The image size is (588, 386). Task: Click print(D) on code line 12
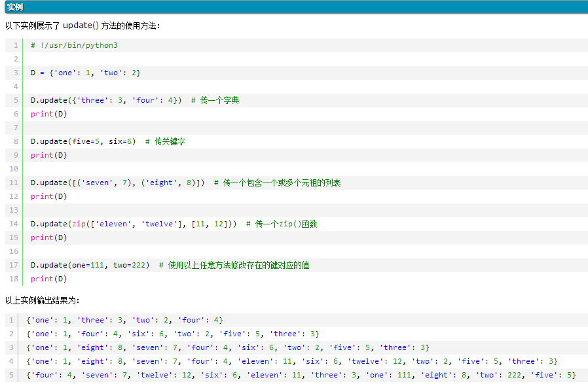[x=48, y=196]
